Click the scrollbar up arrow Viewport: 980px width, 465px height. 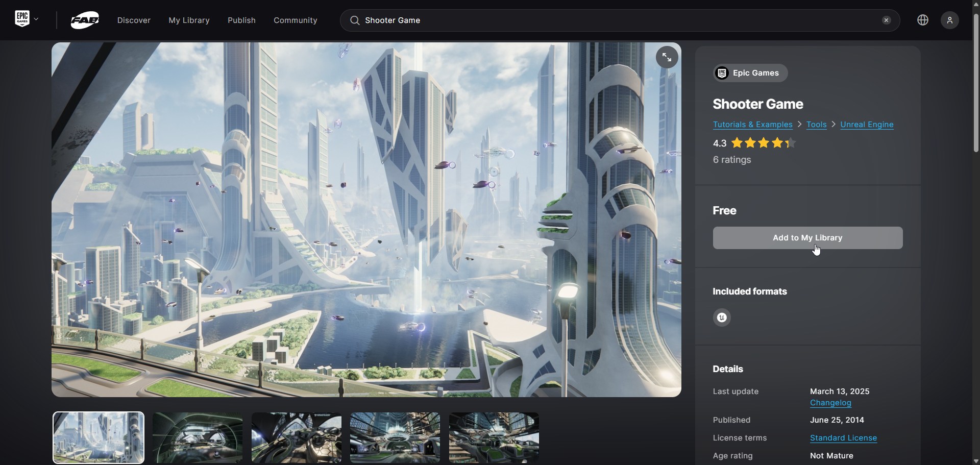click(x=976, y=4)
